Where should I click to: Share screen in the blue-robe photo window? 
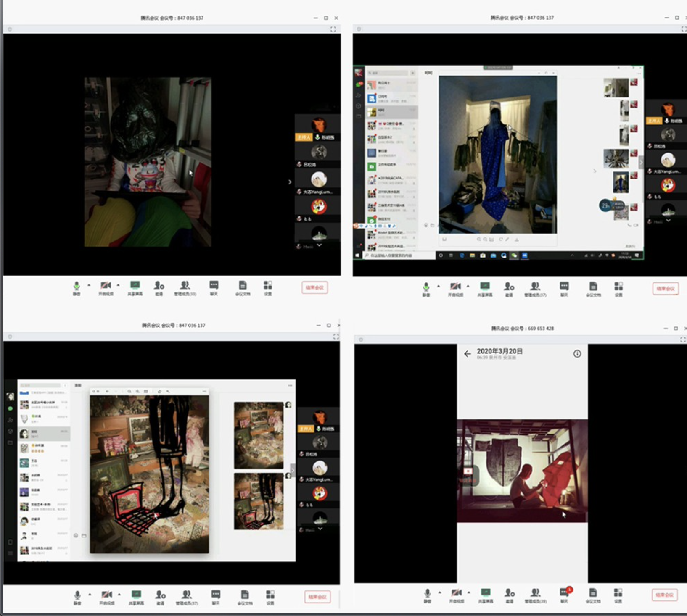485,290
